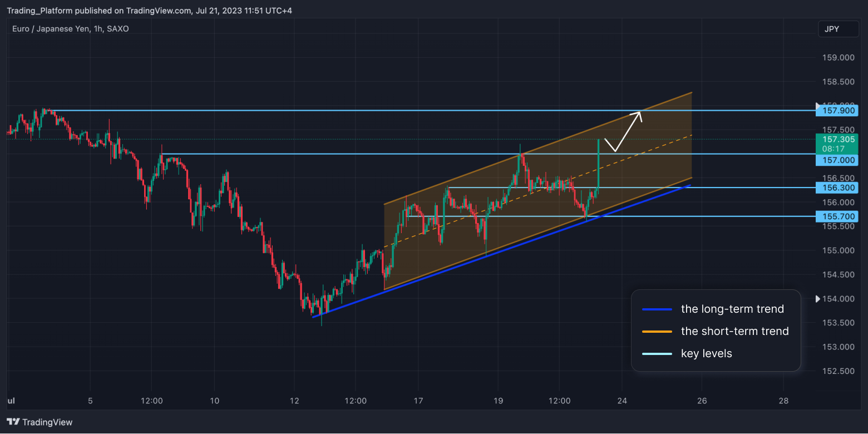The width and height of the screenshot is (868, 434).
Task: Click the light blue line swatch in the legend
Action: 656,354
